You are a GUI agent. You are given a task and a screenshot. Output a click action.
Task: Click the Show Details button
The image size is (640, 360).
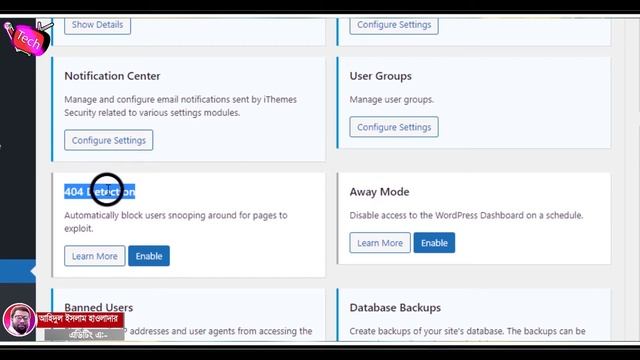tap(97, 25)
